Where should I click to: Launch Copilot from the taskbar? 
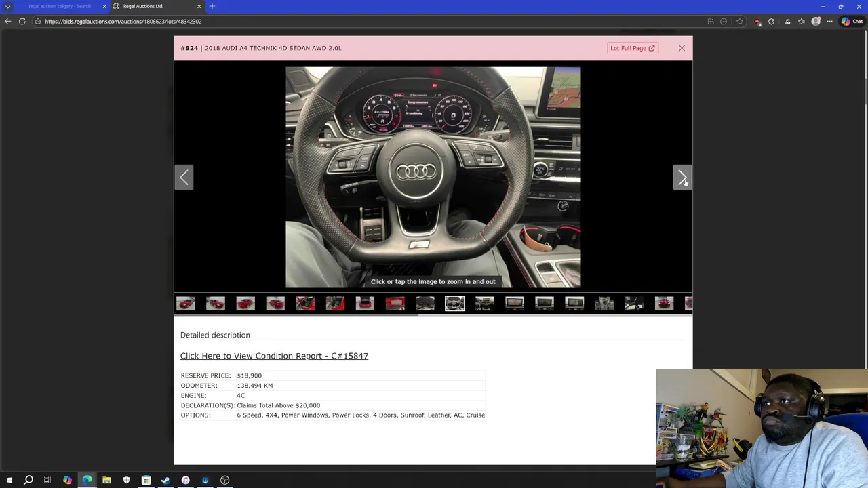pos(67,480)
